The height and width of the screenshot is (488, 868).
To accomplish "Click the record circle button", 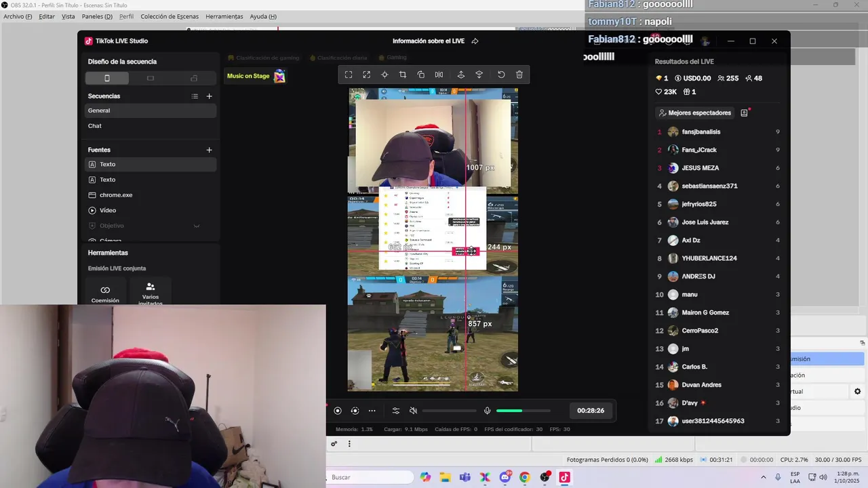I will tap(337, 411).
